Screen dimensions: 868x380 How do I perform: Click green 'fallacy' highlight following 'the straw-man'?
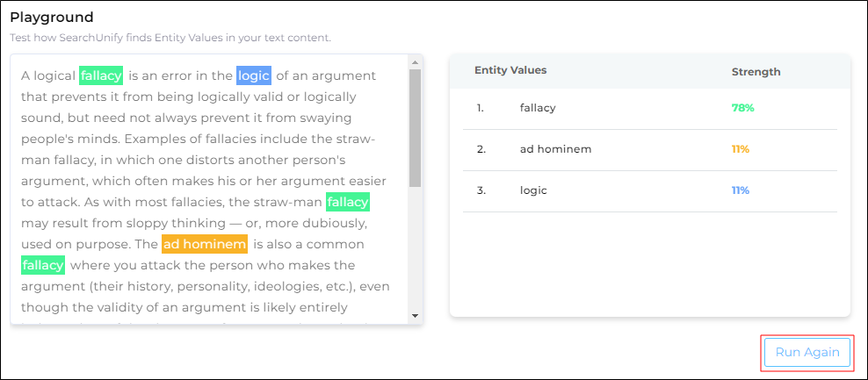click(x=348, y=203)
